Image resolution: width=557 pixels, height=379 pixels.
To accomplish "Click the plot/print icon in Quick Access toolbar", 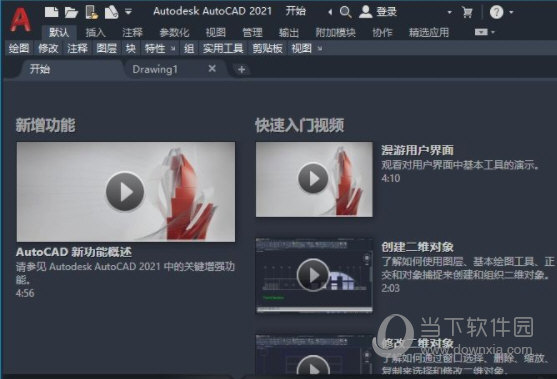I will (111, 12).
